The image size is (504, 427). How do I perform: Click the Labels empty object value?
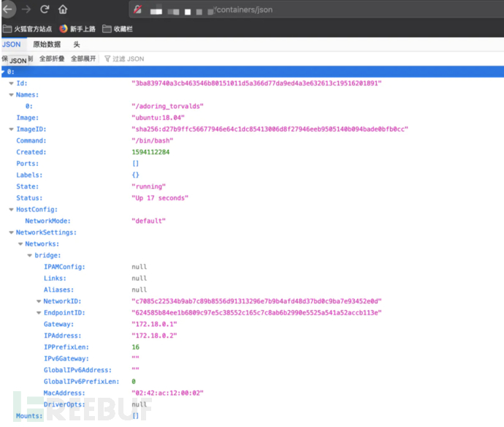click(x=136, y=175)
